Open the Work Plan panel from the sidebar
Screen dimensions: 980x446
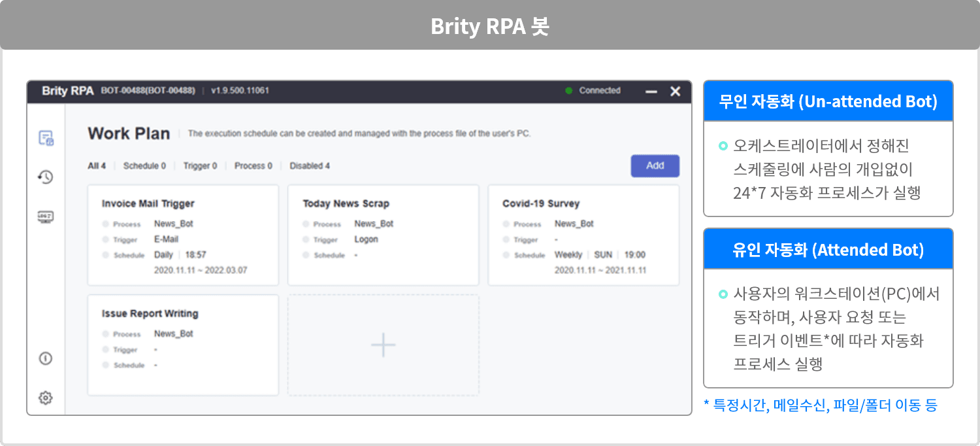click(45, 139)
